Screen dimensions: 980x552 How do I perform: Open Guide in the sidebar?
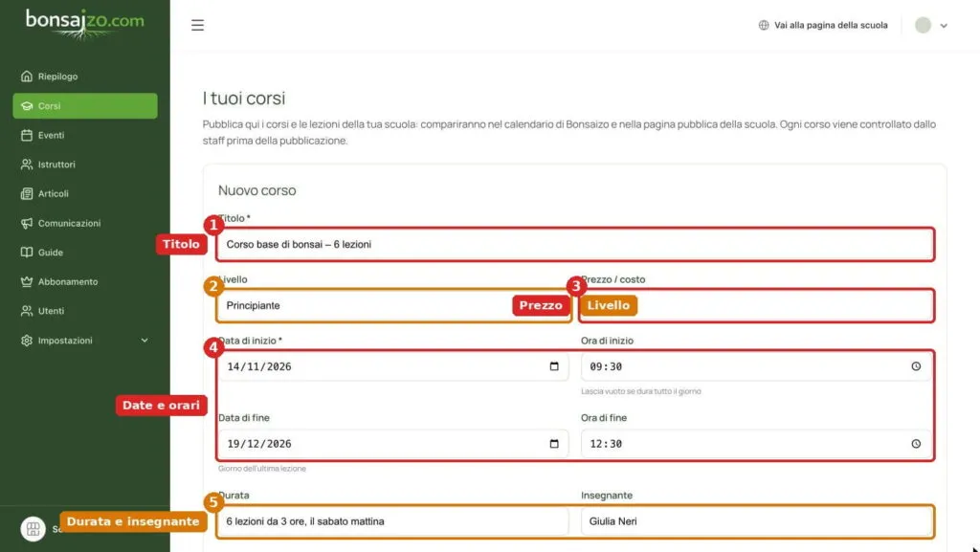tap(85, 253)
